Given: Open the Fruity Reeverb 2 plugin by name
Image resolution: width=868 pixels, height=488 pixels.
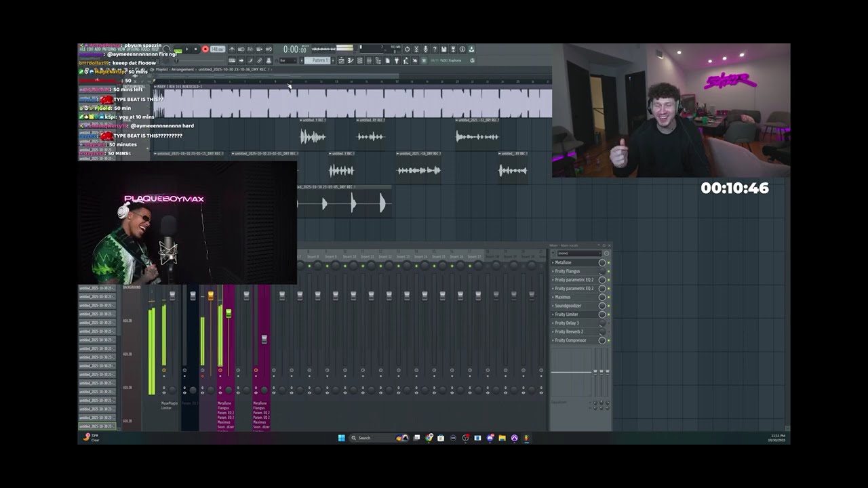Looking at the screenshot, I should (x=569, y=331).
